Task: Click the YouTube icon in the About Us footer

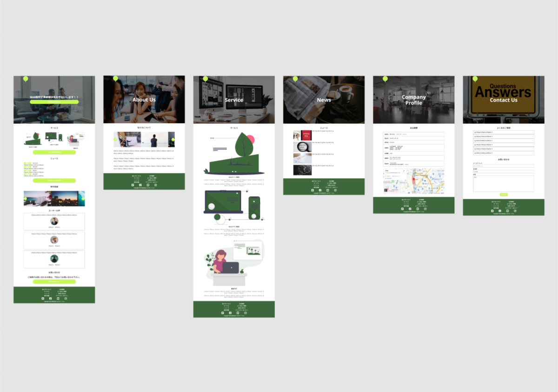Action: pyautogui.click(x=148, y=185)
